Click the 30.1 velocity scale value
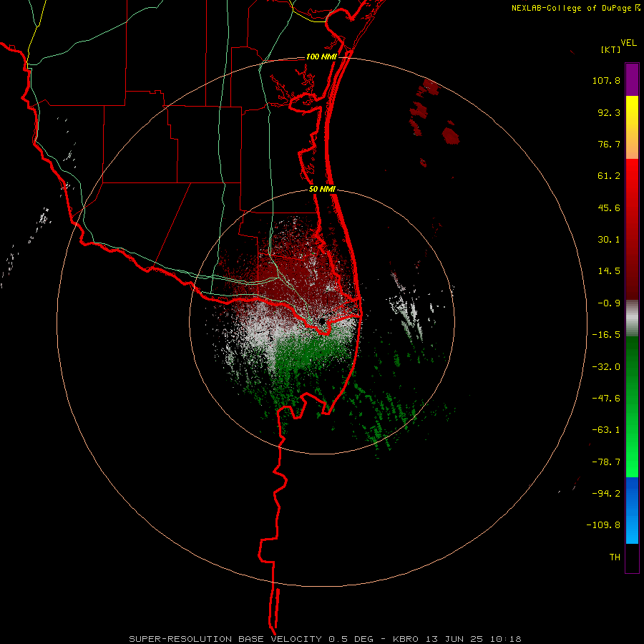Screen dimensions: 644x644 pyautogui.click(x=609, y=240)
